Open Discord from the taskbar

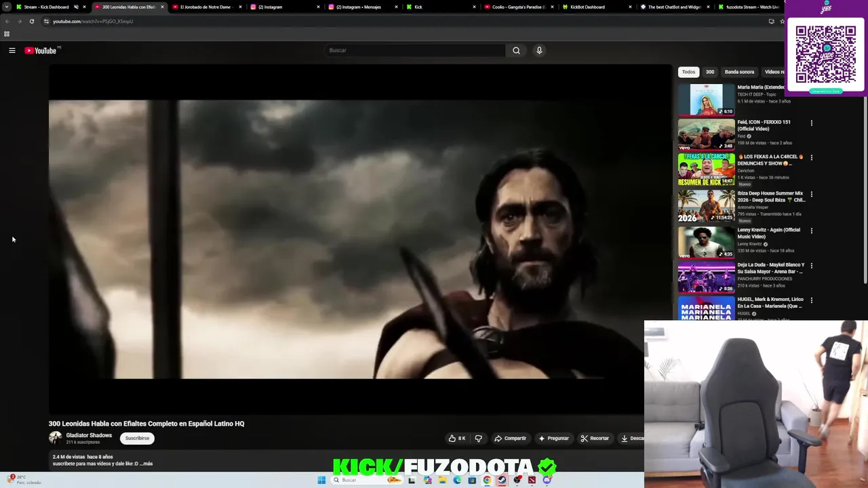click(547, 480)
